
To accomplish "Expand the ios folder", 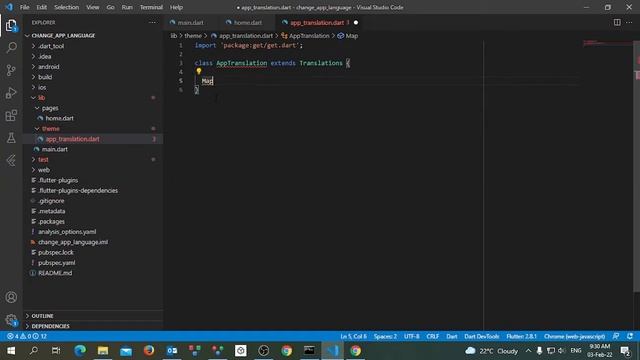I will (x=42, y=87).
